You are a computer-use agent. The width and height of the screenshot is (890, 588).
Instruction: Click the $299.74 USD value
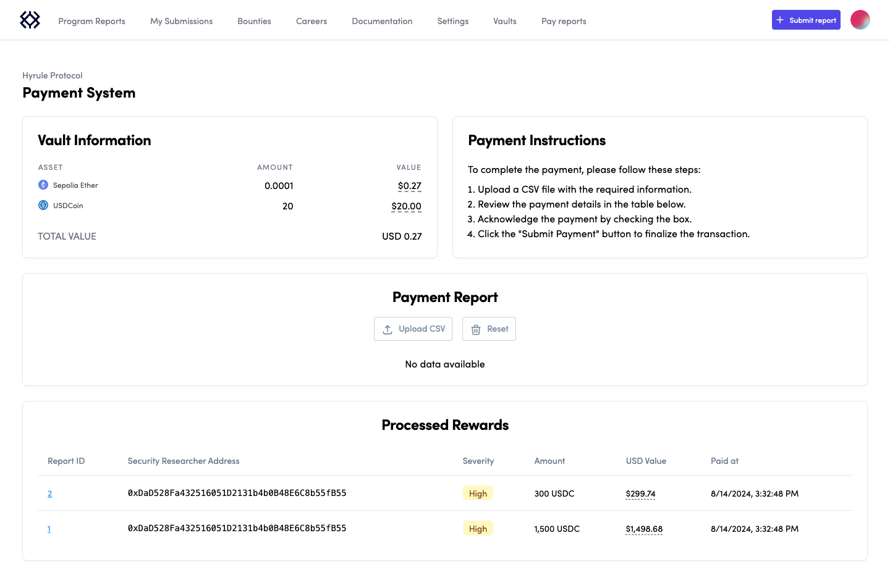(x=640, y=493)
